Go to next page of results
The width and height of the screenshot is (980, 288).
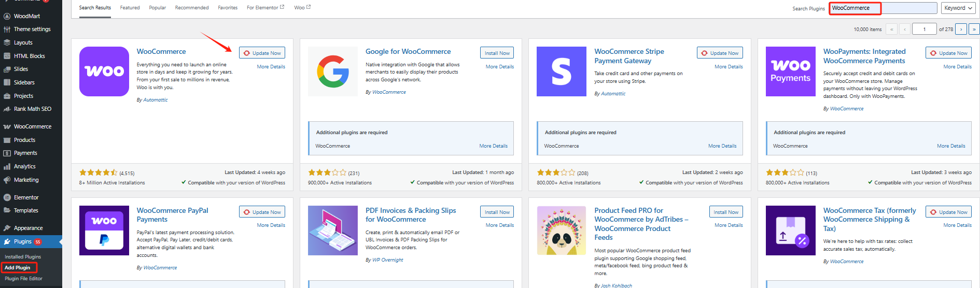pyautogui.click(x=961, y=29)
